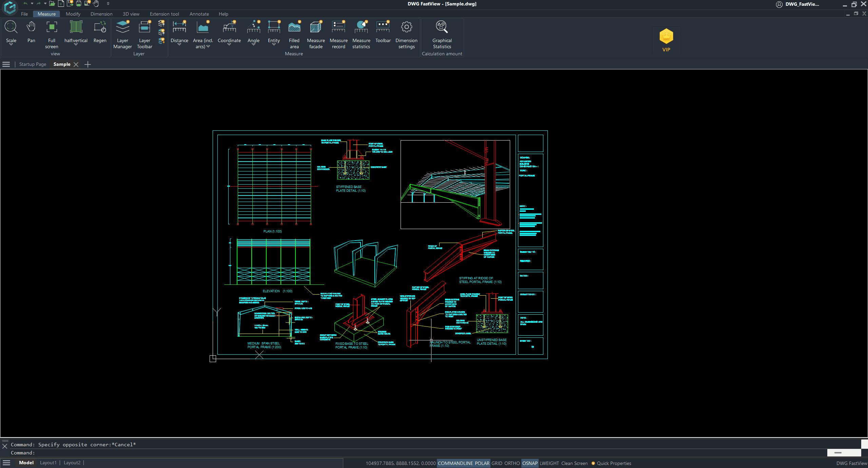Open the Layer Manager
Screen dimensions: 868x468
122,27
